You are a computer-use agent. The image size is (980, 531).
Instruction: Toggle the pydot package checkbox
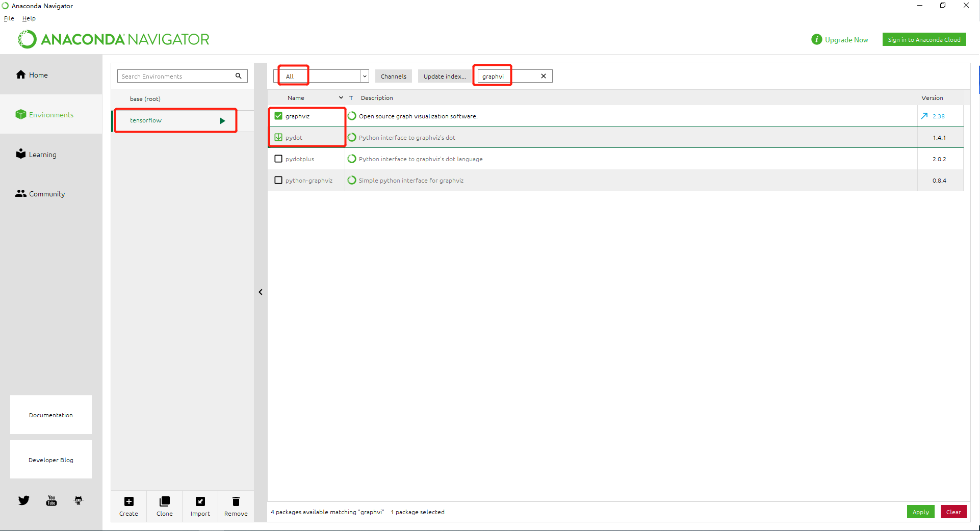tap(278, 137)
